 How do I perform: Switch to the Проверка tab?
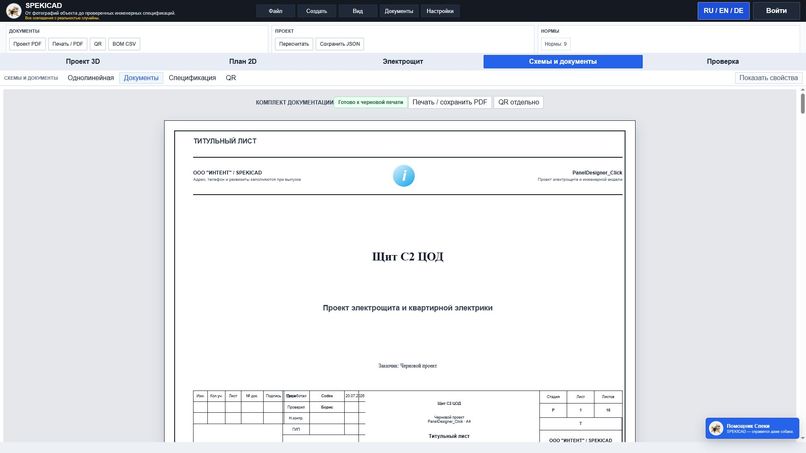[723, 61]
